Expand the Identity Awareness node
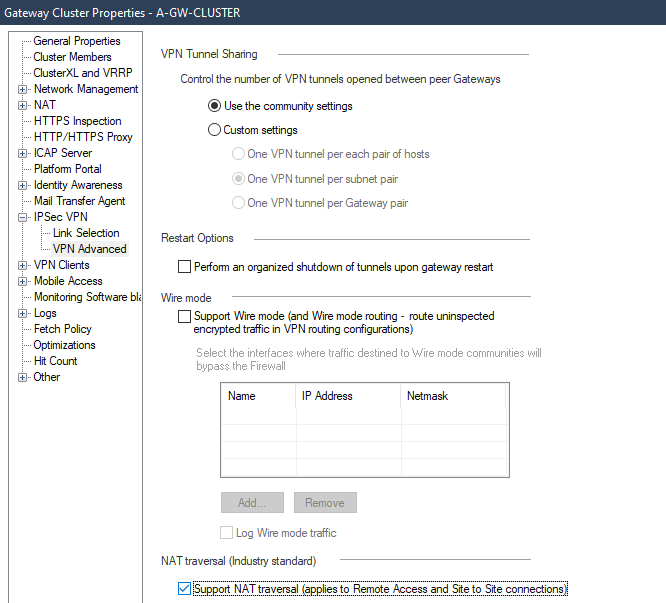This screenshot has height=603, width=666. [23, 185]
